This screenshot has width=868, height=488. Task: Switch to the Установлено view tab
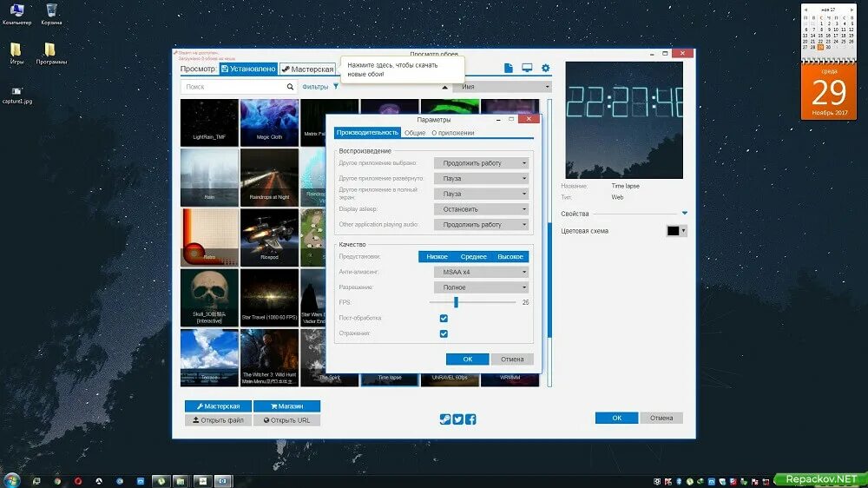coord(248,69)
